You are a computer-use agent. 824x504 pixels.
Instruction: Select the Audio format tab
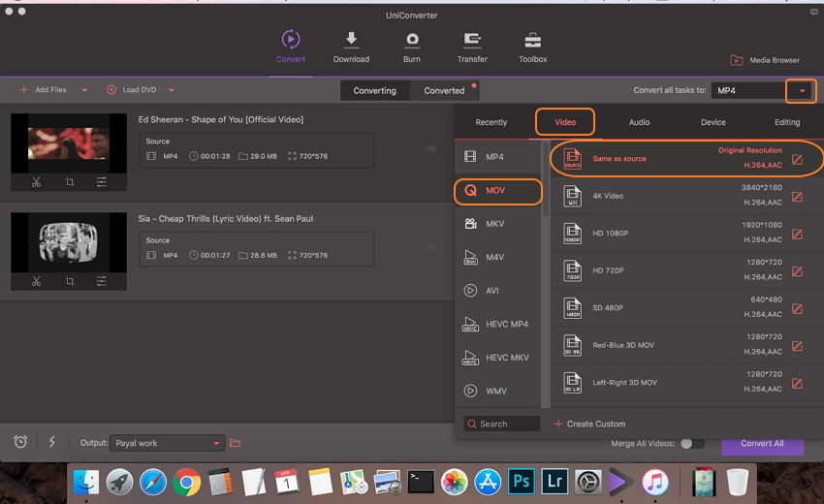pos(639,122)
